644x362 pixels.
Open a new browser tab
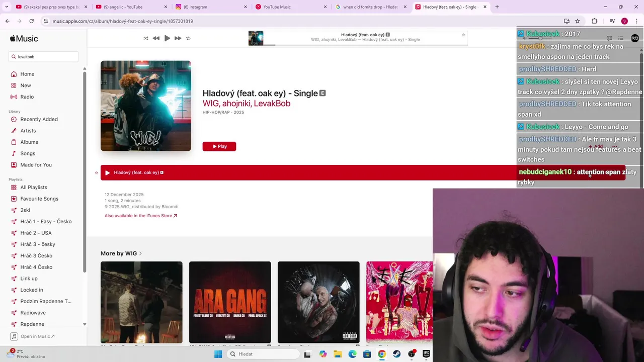pos(497,7)
